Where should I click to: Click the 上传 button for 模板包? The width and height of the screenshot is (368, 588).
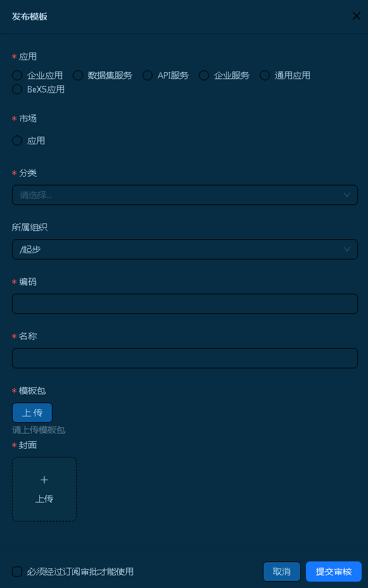(32, 413)
